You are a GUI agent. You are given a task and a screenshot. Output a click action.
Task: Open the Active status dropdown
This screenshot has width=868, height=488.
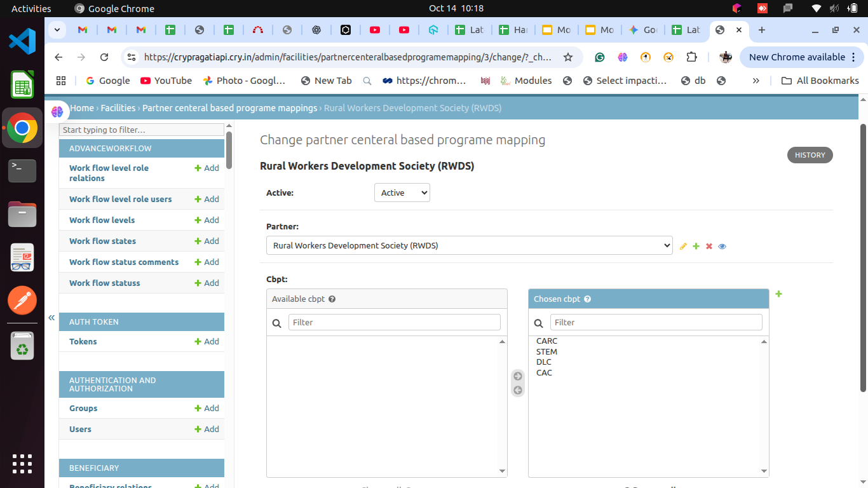click(402, 193)
